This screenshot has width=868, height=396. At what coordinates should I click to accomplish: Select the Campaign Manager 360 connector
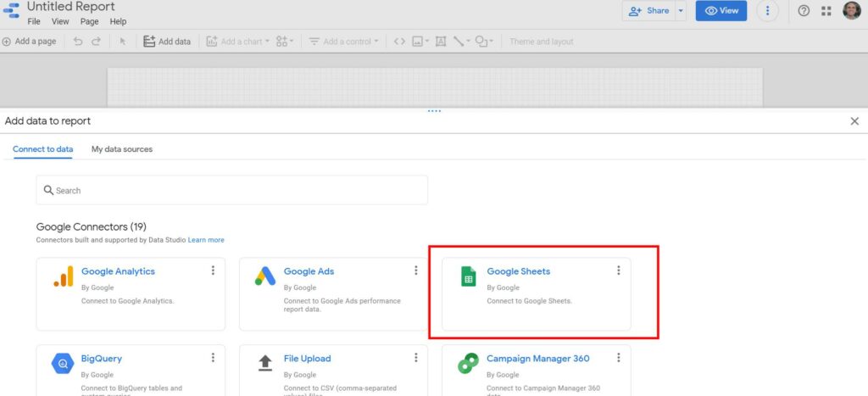tap(537, 370)
